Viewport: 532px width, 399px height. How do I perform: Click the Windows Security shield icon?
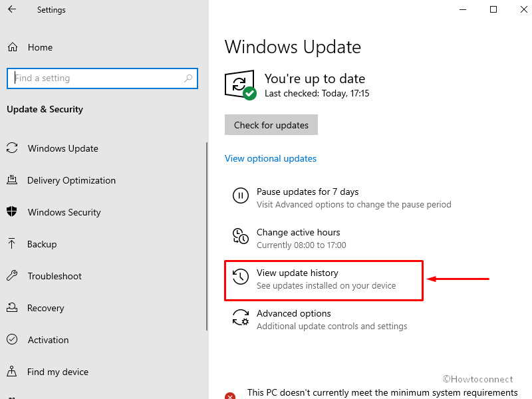[x=12, y=211]
